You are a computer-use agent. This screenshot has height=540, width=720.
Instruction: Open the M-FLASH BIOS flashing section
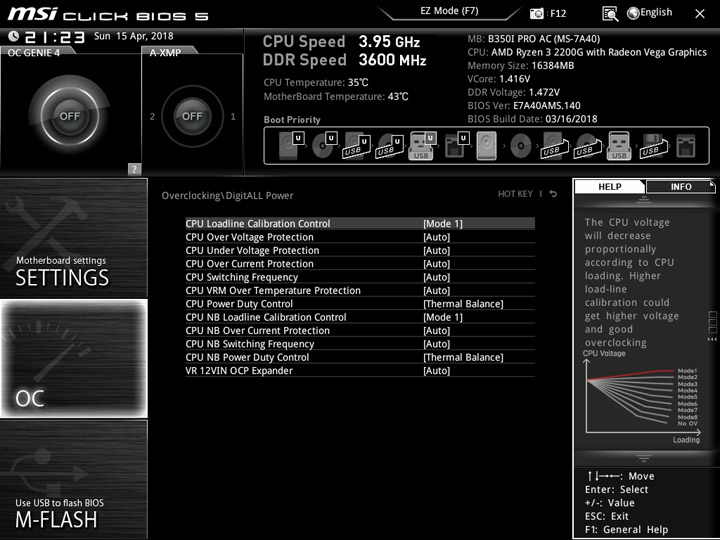click(74, 479)
